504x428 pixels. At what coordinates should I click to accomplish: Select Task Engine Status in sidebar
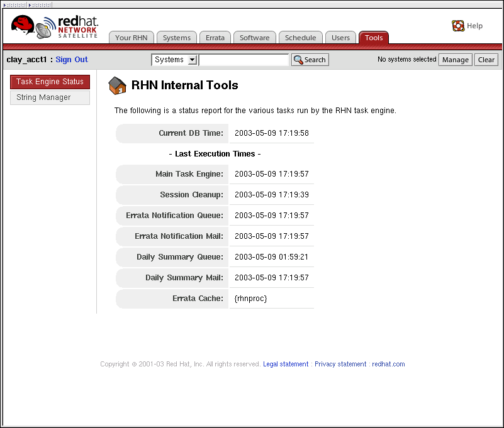pos(50,82)
